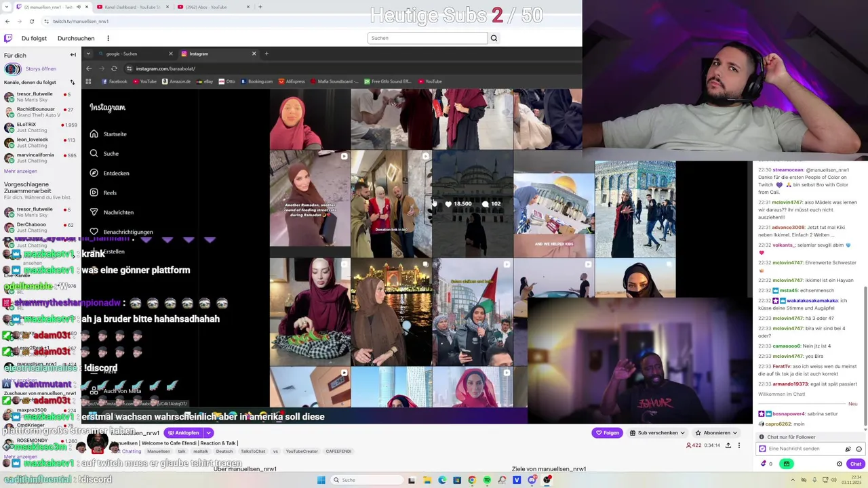This screenshot has width=868, height=488.
Task: Open emote picker in chat input
Action: [859, 449]
